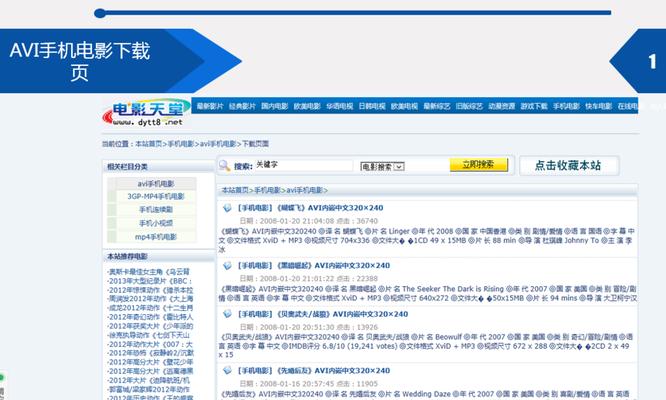Click the 相关栏目分类 sidebar heading
The width and height of the screenshot is (666, 400).
click(x=127, y=166)
